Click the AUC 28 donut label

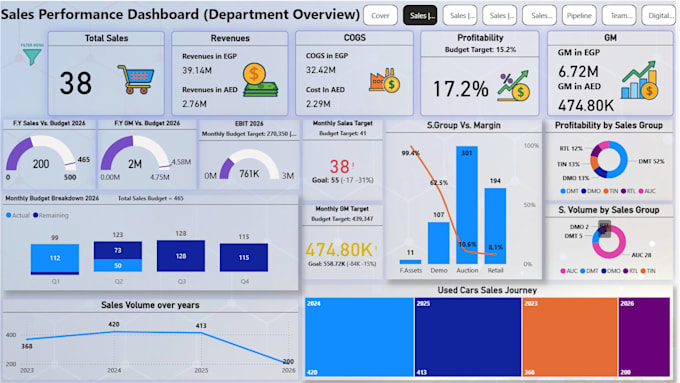(641, 255)
